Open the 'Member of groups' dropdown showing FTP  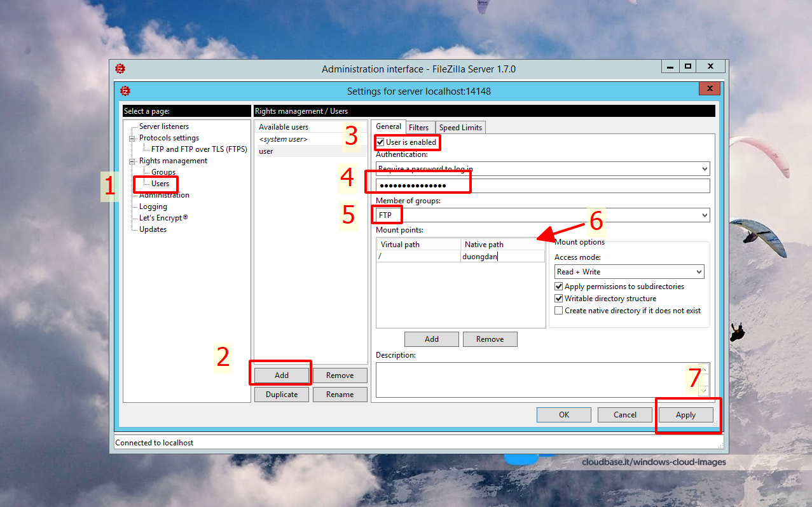pyautogui.click(x=704, y=215)
